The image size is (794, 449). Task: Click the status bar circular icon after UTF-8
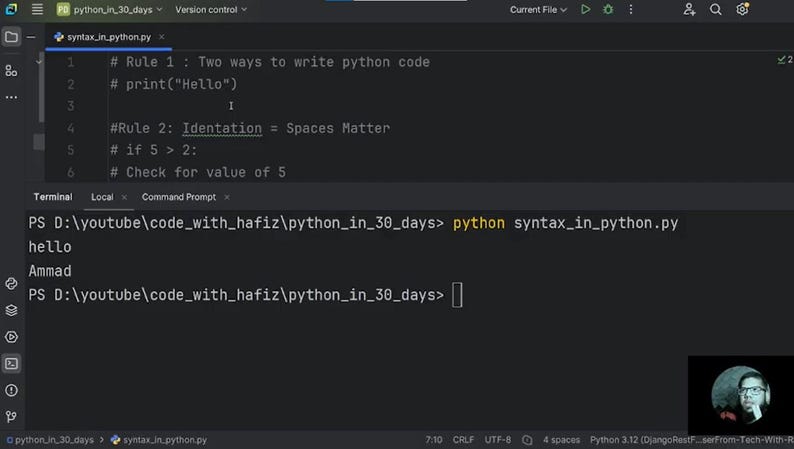tap(527, 440)
